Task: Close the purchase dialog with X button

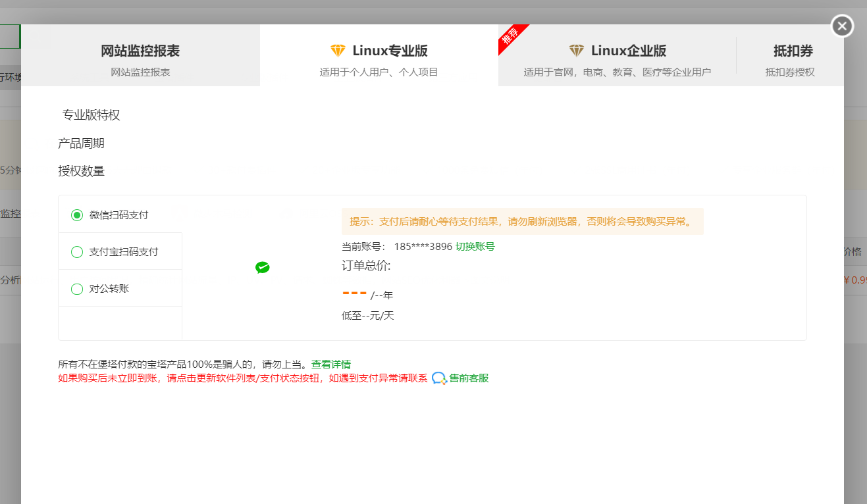Action: 843,26
